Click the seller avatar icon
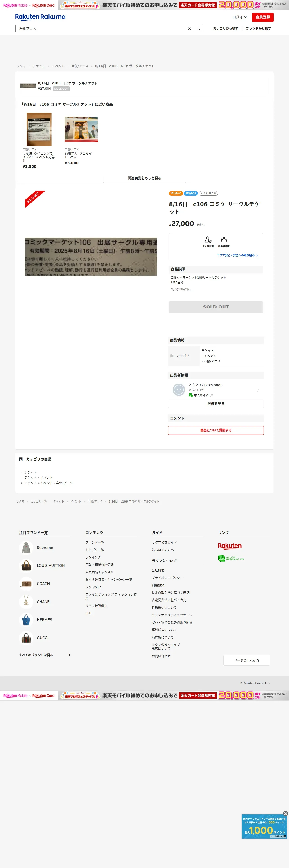This screenshot has width=289, height=868. pos(179,390)
